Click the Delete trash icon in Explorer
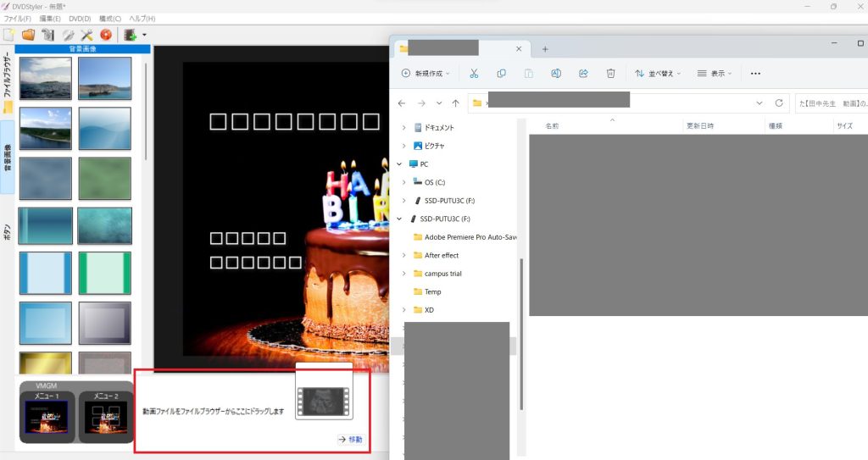The width and height of the screenshot is (868, 460). tap(610, 74)
